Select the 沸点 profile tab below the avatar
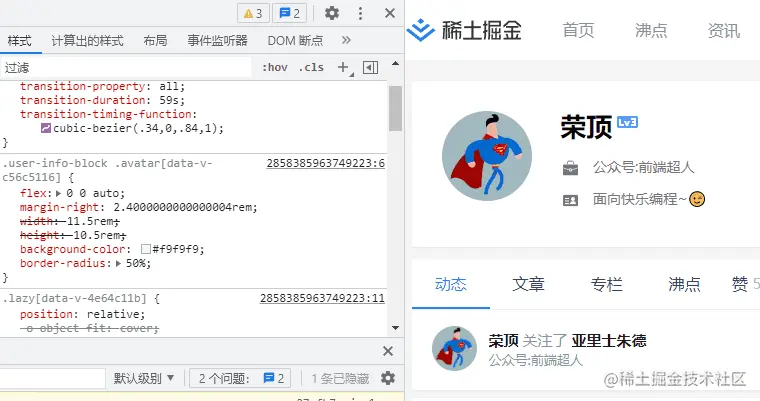Viewport: 760px width, 401px height. tap(684, 284)
